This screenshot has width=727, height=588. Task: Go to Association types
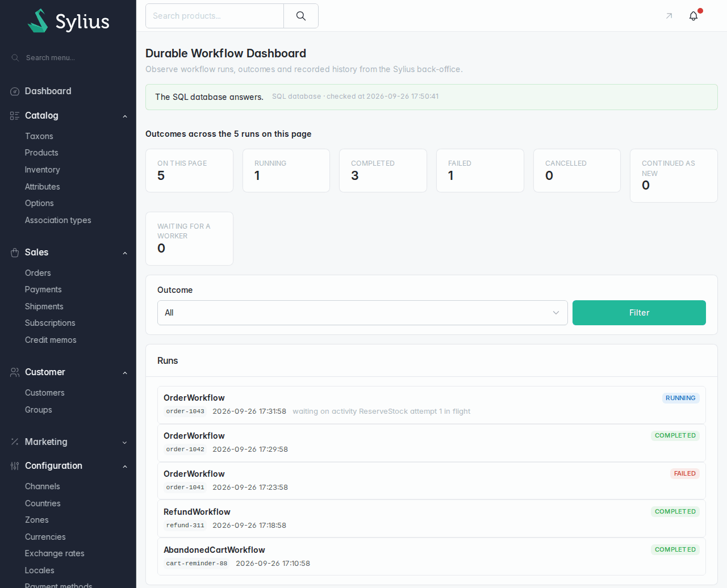coord(58,220)
